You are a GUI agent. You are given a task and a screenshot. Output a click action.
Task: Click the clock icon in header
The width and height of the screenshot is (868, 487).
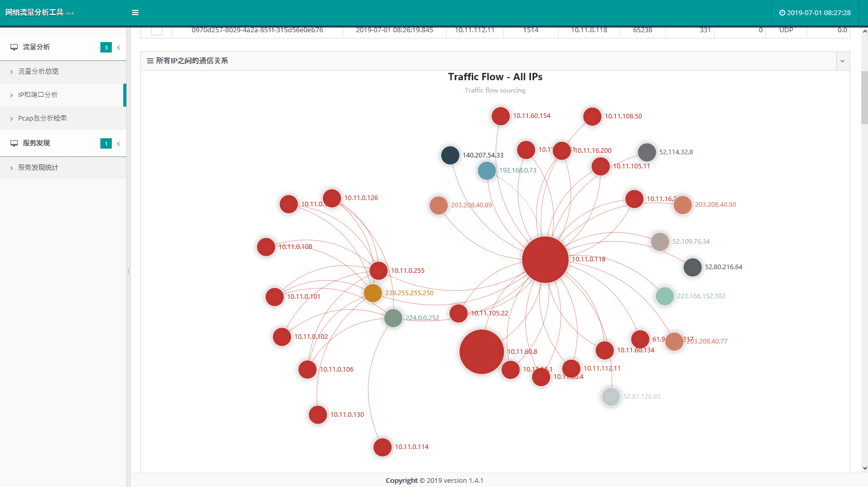point(782,13)
